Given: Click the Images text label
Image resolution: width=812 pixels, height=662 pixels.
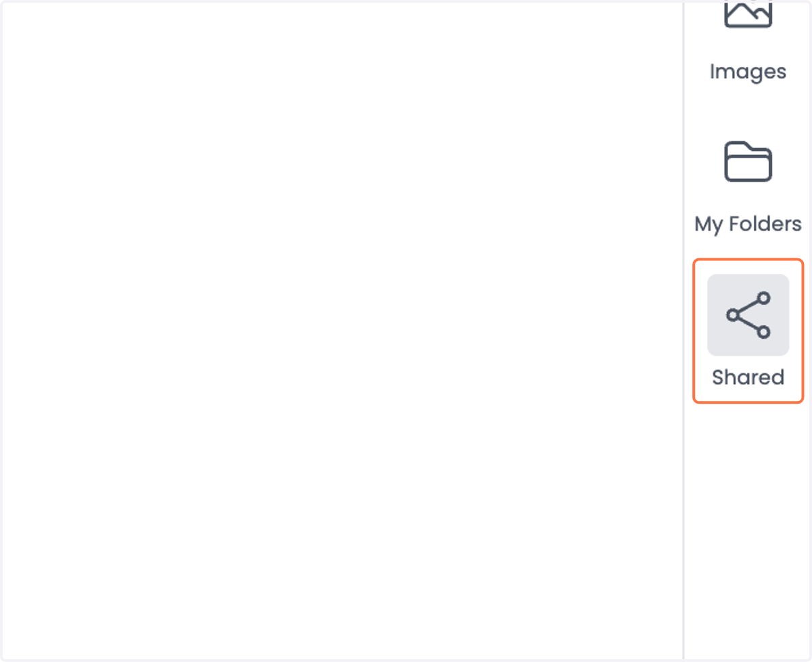Looking at the screenshot, I should coord(748,71).
